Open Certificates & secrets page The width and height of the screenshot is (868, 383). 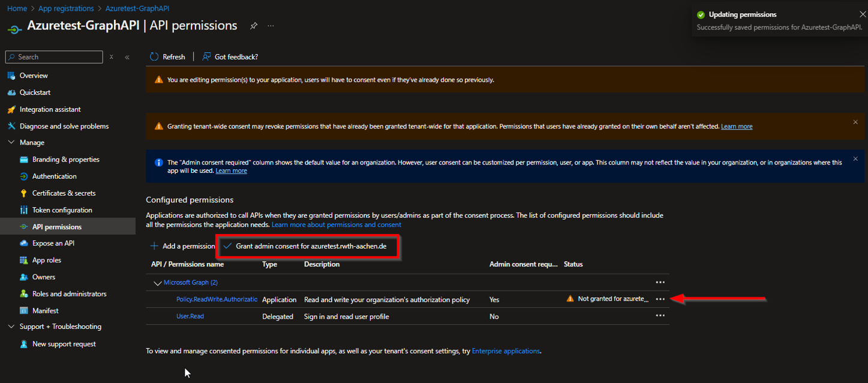[64, 193]
